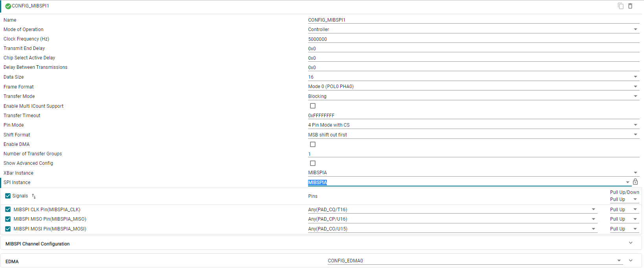Open Pull Up dropdown for MOSI pin
This screenshot has width=644, height=271.
click(635, 229)
